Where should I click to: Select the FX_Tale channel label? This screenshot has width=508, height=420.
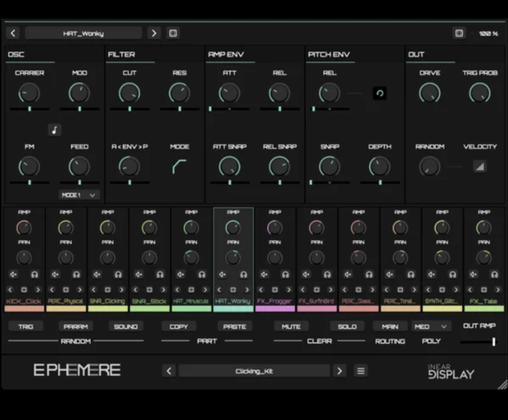[x=484, y=301]
